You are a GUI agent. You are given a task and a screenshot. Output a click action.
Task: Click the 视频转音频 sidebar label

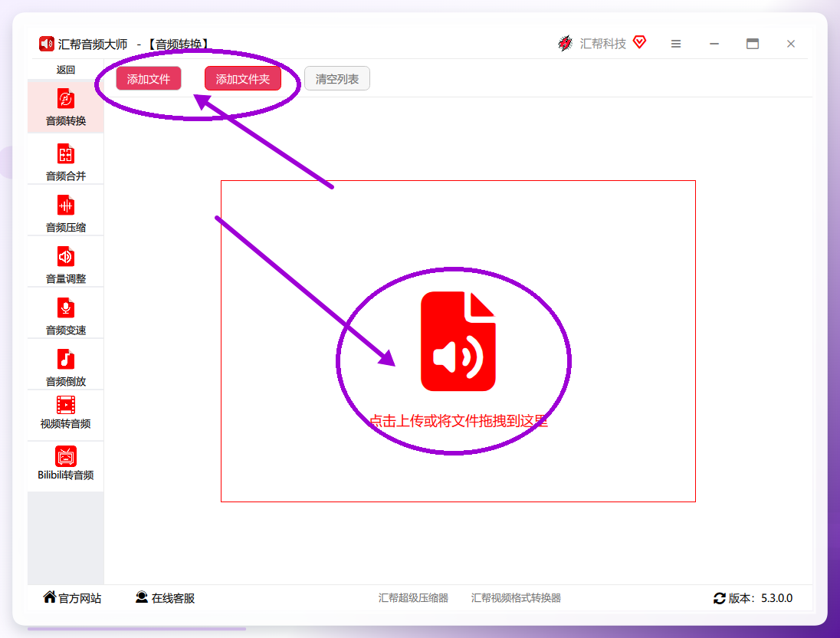click(65, 423)
